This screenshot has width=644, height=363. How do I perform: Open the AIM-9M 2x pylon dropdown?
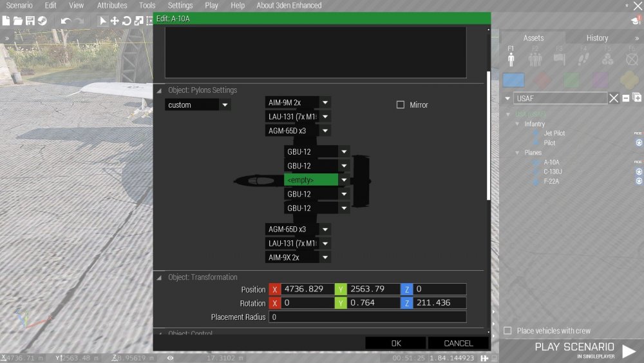[325, 103]
